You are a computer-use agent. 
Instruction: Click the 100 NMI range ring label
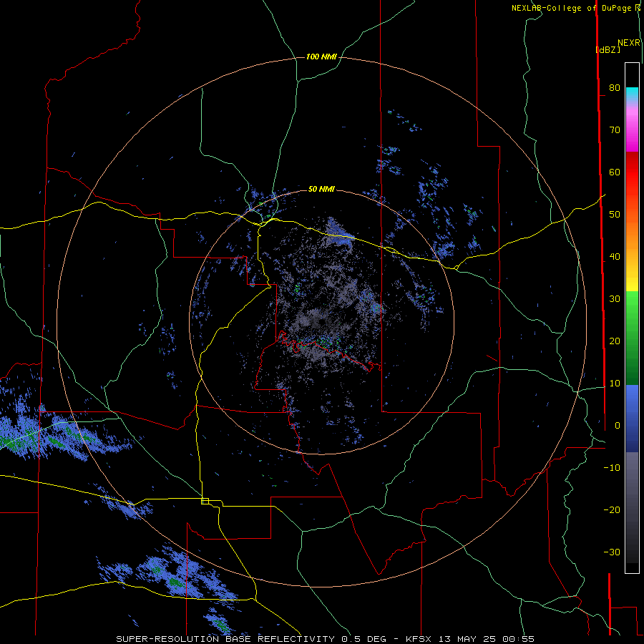[x=321, y=57]
